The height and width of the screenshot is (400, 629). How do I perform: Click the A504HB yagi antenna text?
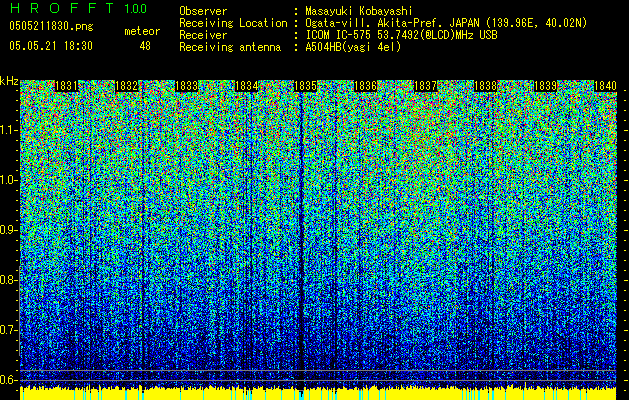[353, 47]
